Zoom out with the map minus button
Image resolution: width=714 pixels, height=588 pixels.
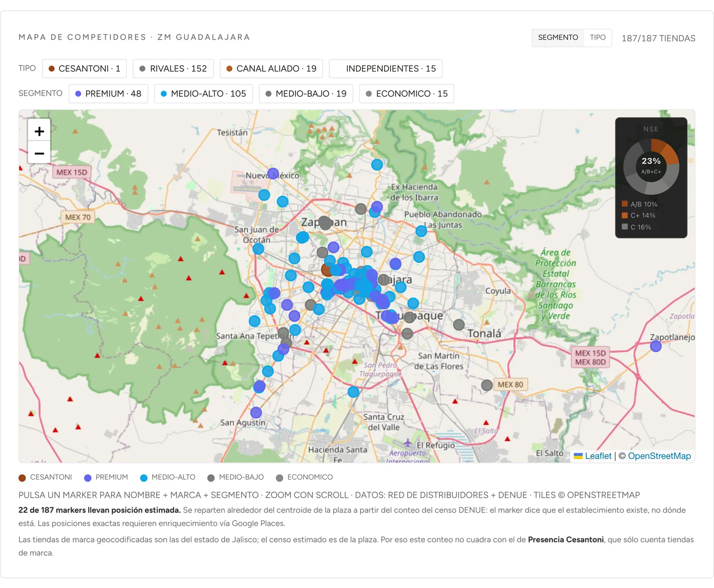pos(39,153)
